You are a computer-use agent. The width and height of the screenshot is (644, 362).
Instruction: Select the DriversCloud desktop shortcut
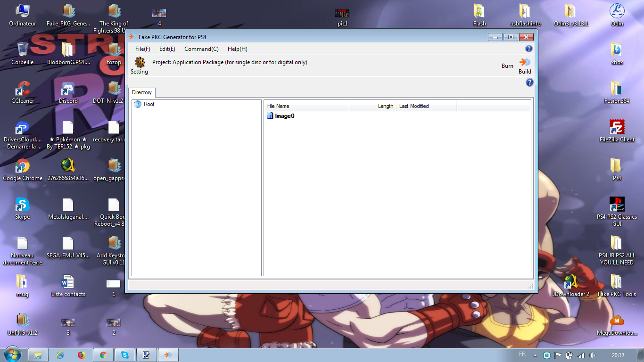(x=22, y=135)
